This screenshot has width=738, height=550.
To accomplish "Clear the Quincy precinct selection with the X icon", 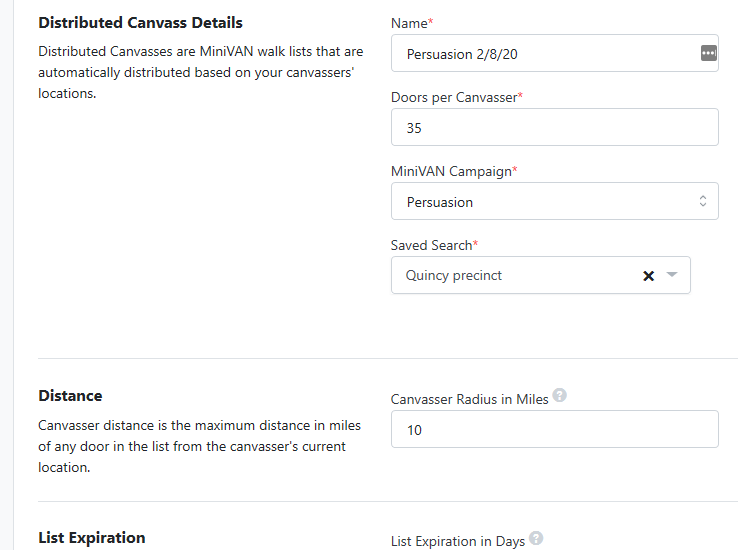I will pyautogui.click(x=648, y=276).
